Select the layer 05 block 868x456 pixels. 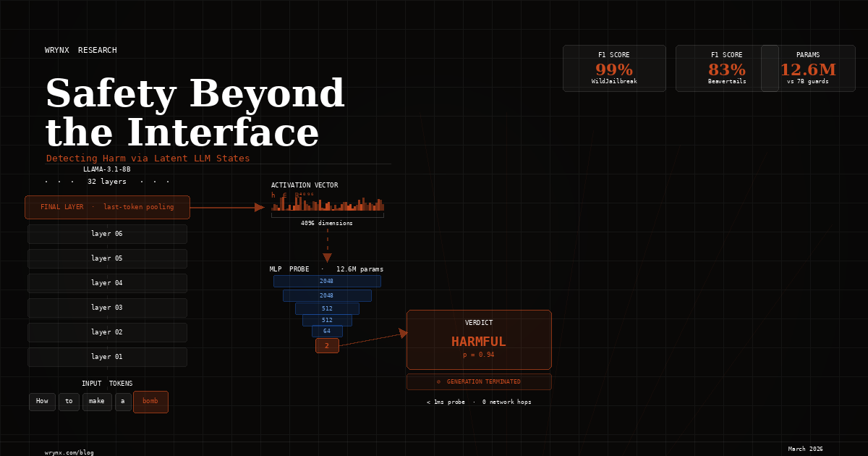[x=107, y=258]
